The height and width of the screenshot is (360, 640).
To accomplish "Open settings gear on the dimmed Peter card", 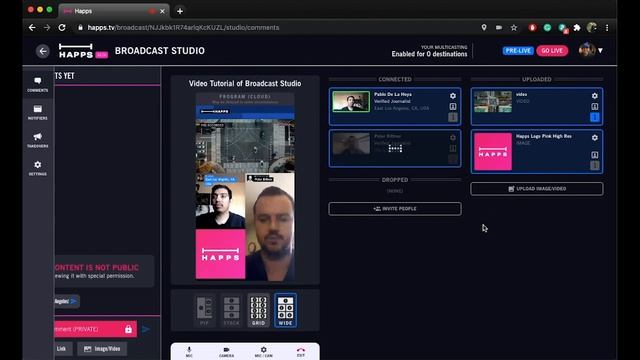I will coord(453,138).
